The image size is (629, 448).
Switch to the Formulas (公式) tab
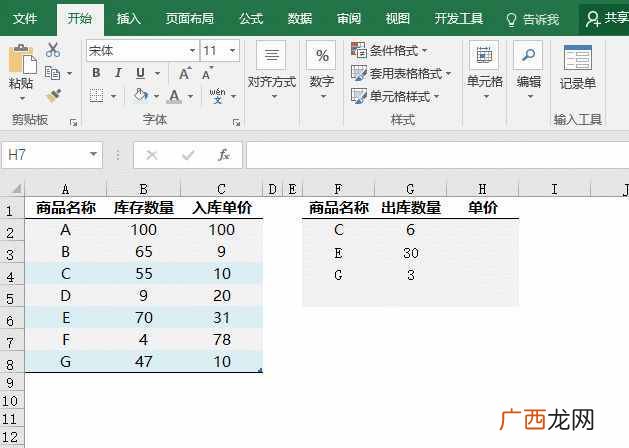[251, 18]
